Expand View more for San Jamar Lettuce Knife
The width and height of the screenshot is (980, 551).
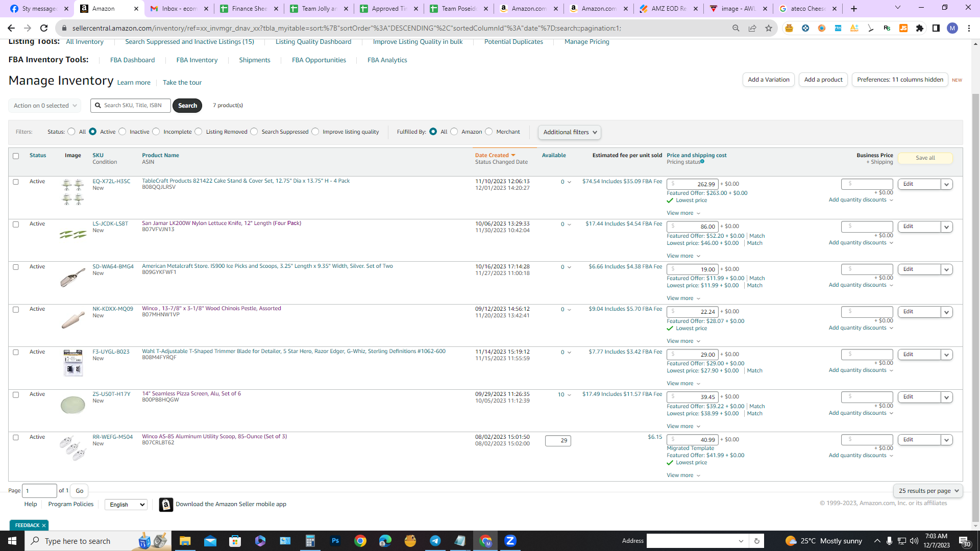(683, 256)
